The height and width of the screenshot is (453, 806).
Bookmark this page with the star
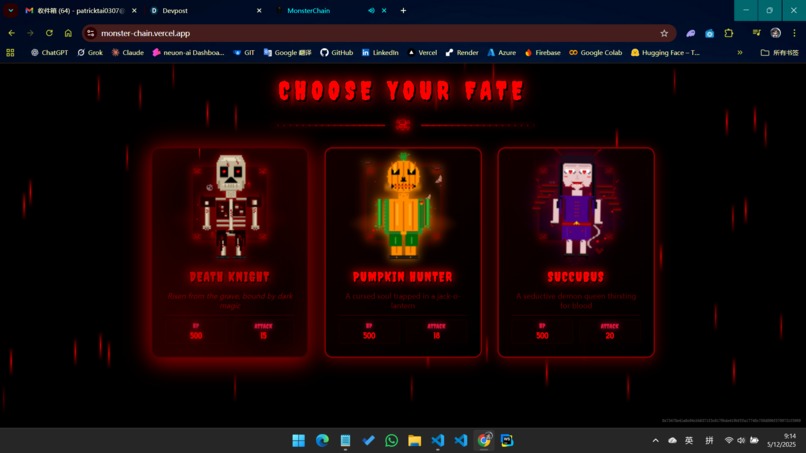point(664,33)
